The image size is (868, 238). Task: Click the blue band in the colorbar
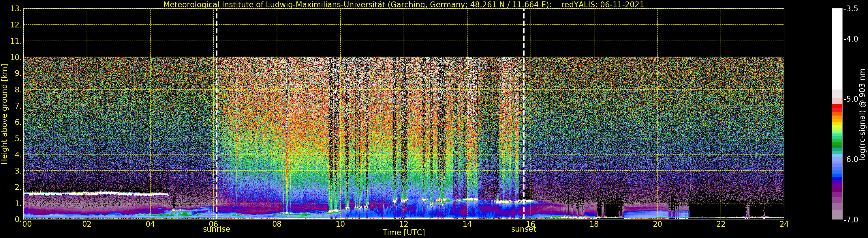tap(837, 172)
